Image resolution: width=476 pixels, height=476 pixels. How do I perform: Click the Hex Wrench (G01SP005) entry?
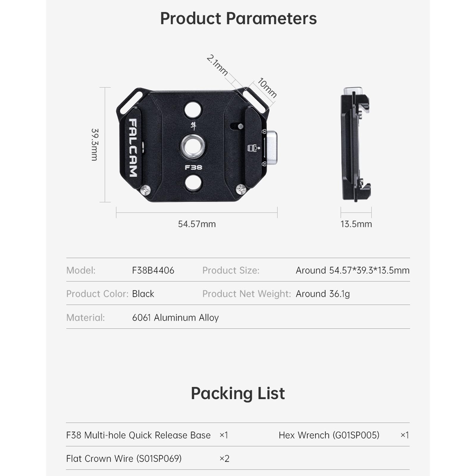coord(329,435)
